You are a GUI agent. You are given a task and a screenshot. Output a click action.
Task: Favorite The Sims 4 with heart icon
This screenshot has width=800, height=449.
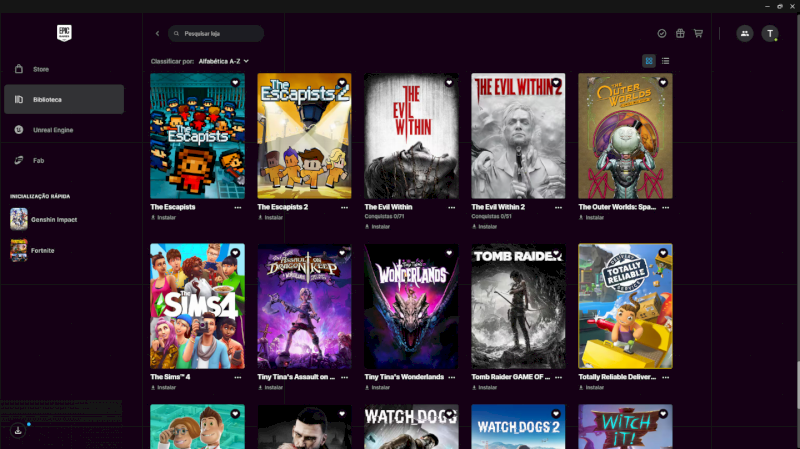pos(235,253)
